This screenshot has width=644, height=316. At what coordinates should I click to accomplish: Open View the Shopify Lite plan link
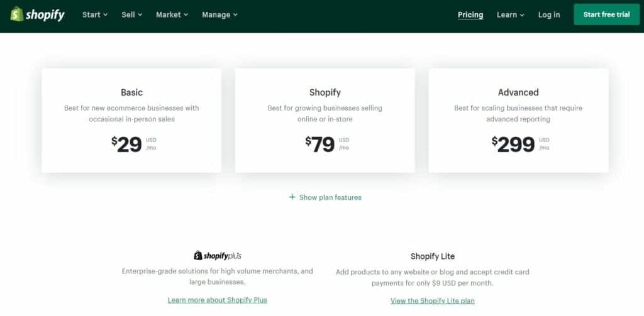click(x=433, y=301)
